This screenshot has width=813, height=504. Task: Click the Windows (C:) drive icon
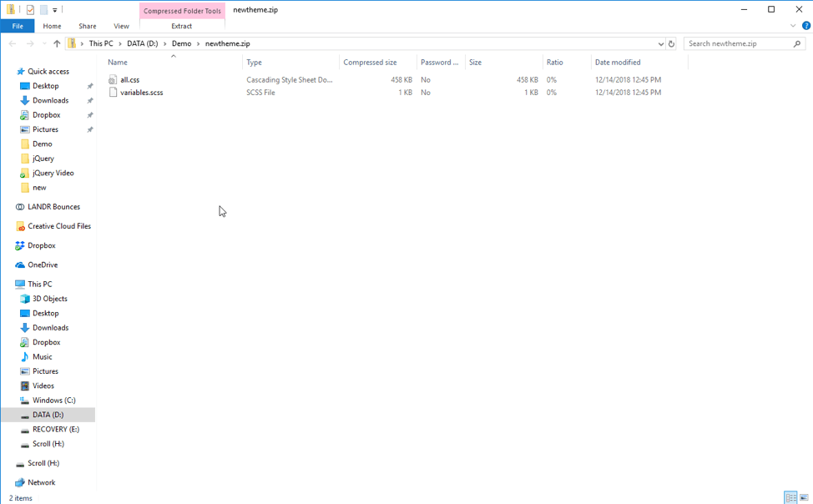tap(24, 401)
